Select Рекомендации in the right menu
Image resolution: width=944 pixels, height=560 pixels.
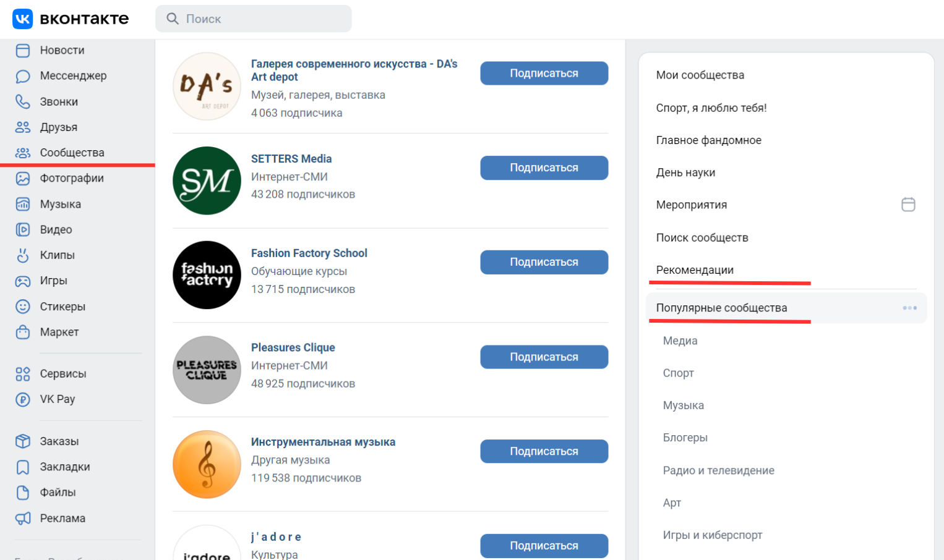point(695,270)
